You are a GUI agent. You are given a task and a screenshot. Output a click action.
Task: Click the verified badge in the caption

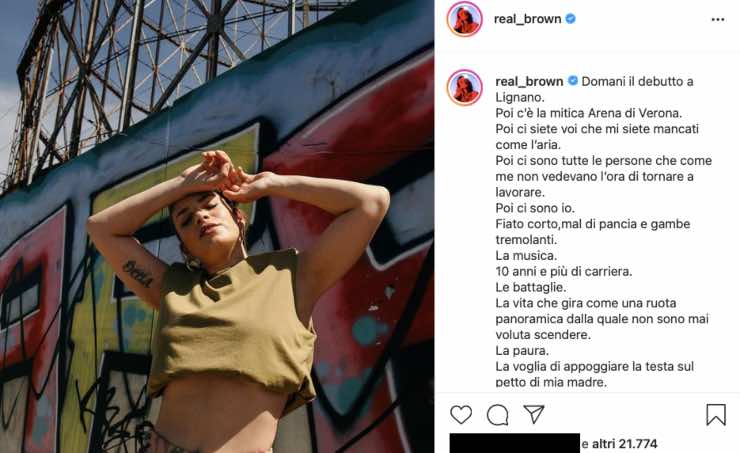pyautogui.click(x=572, y=81)
